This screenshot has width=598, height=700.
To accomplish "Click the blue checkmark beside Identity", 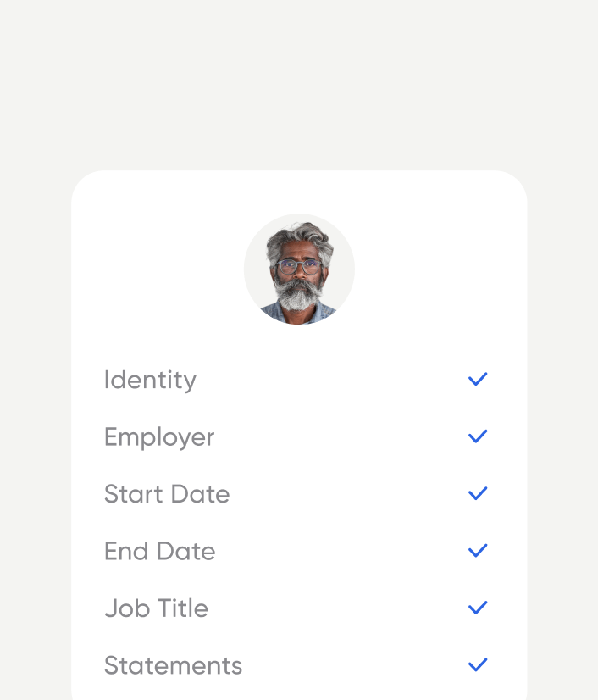I will click(x=477, y=379).
